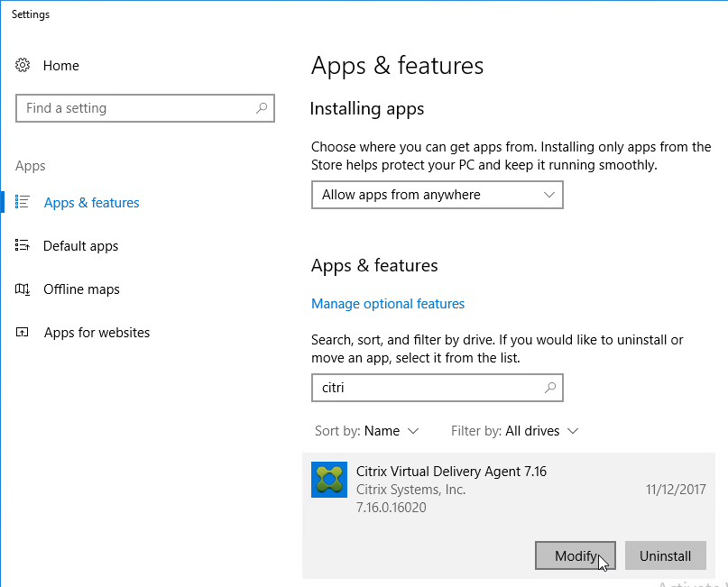This screenshot has width=728, height=587.
Task: Click the Apps for websites icon
Action: 22,332
